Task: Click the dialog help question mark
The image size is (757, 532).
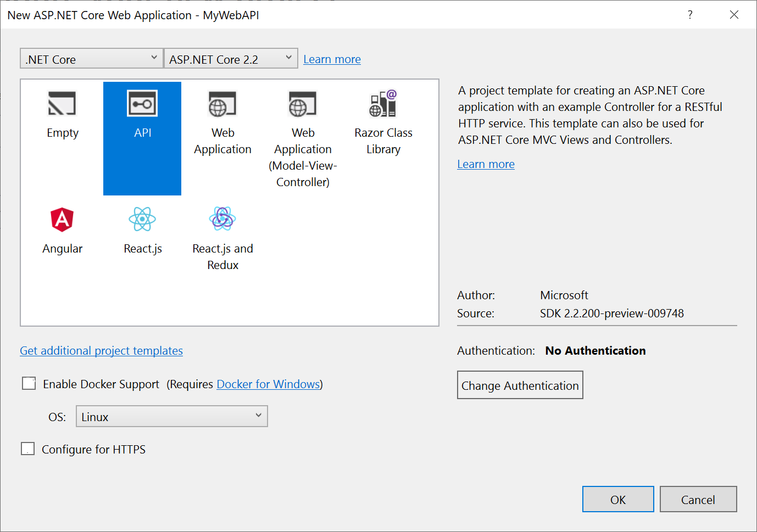Action: pyautogui.click(x=690, y=15)
